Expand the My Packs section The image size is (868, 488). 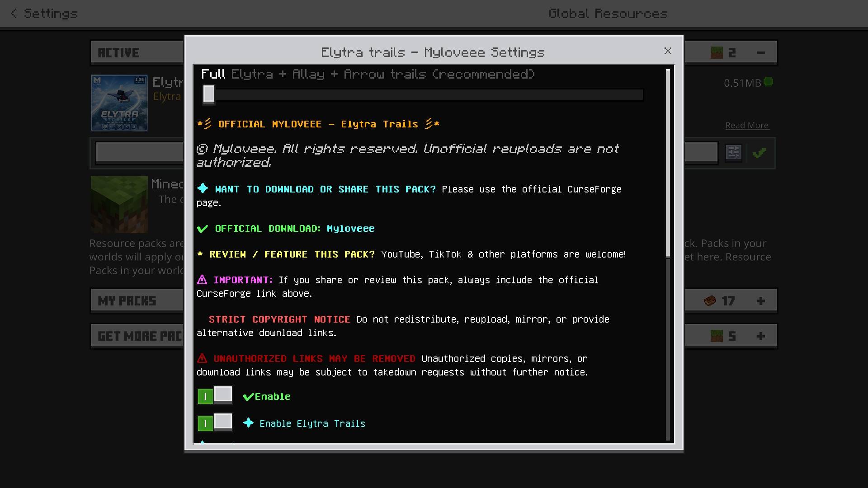pyautogui.click(x=761, y=301)
